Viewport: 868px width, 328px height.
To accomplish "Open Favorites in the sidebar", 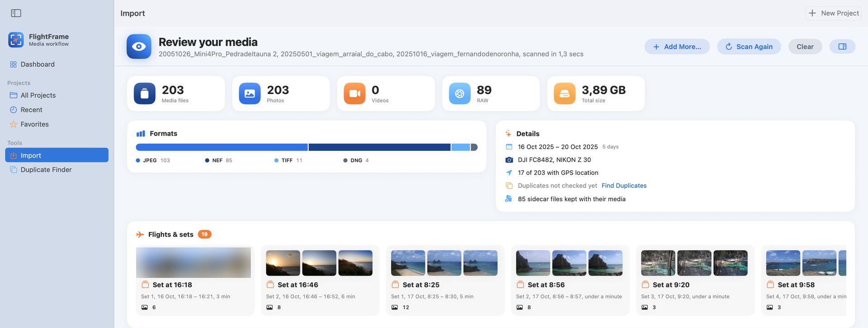I will coord(57,124).
